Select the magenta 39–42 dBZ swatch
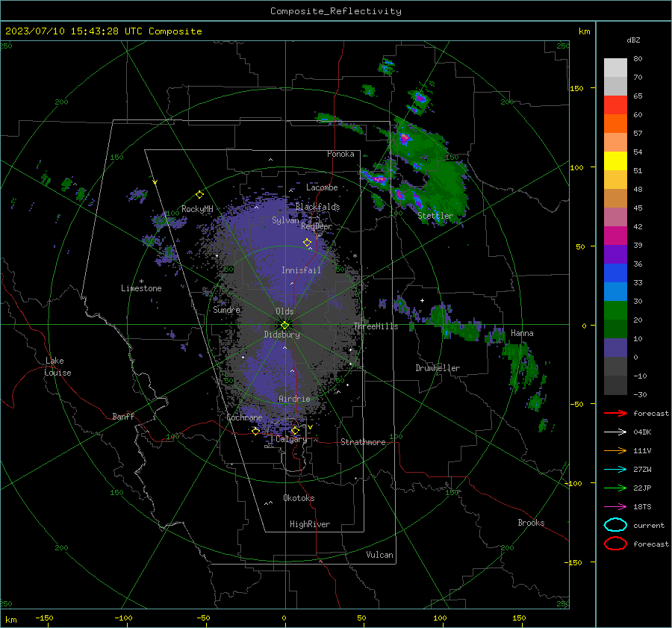The image size is (672, 628). (x=615, y=236)
